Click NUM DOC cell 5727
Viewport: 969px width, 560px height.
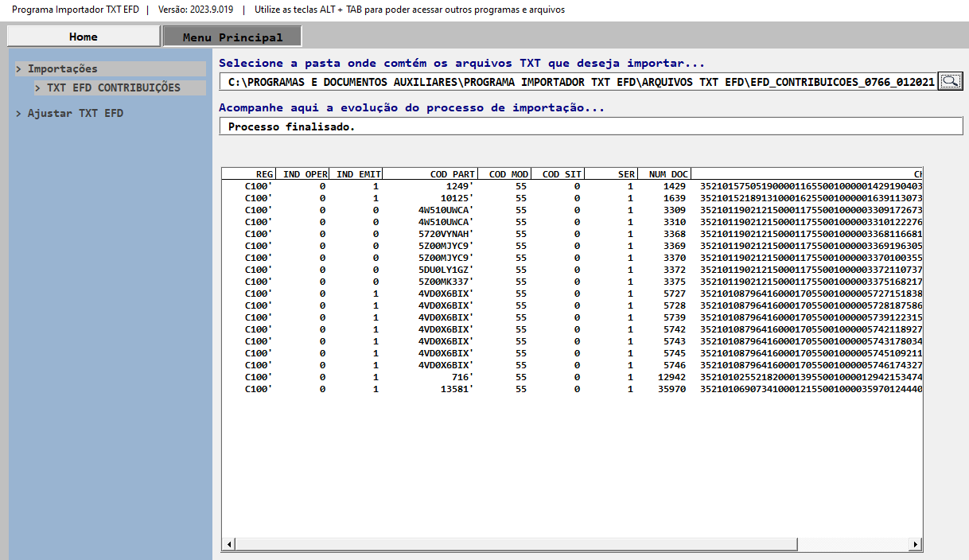(674, 294)
